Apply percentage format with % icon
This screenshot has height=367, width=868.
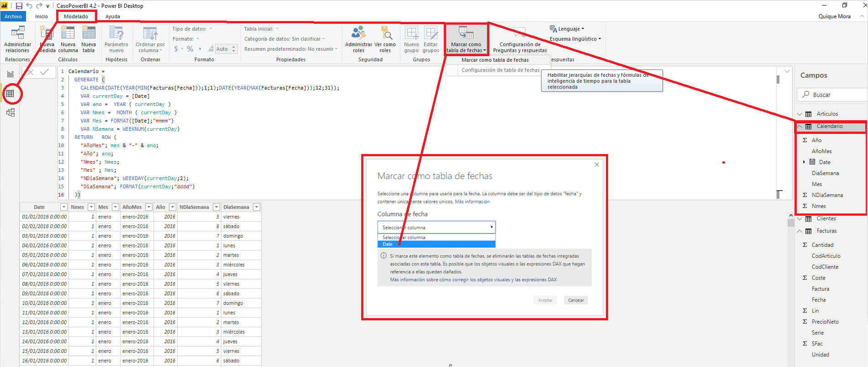[190, 49]
